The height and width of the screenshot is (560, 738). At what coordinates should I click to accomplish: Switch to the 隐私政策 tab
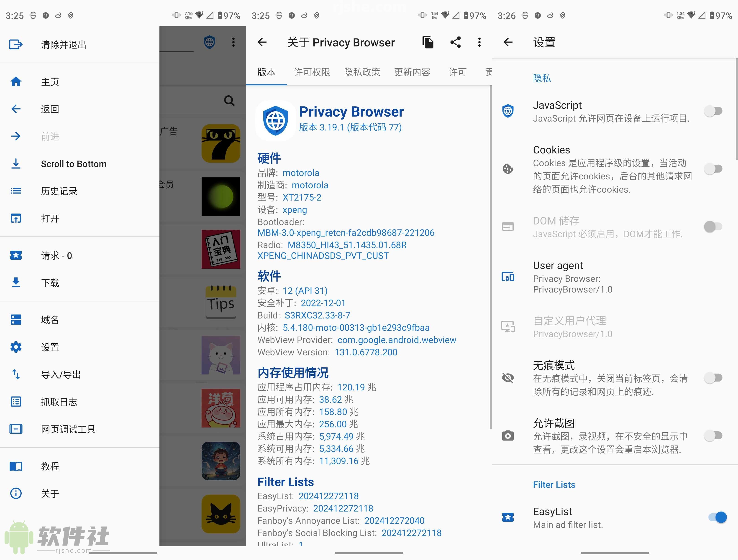[x=362, y=72]
